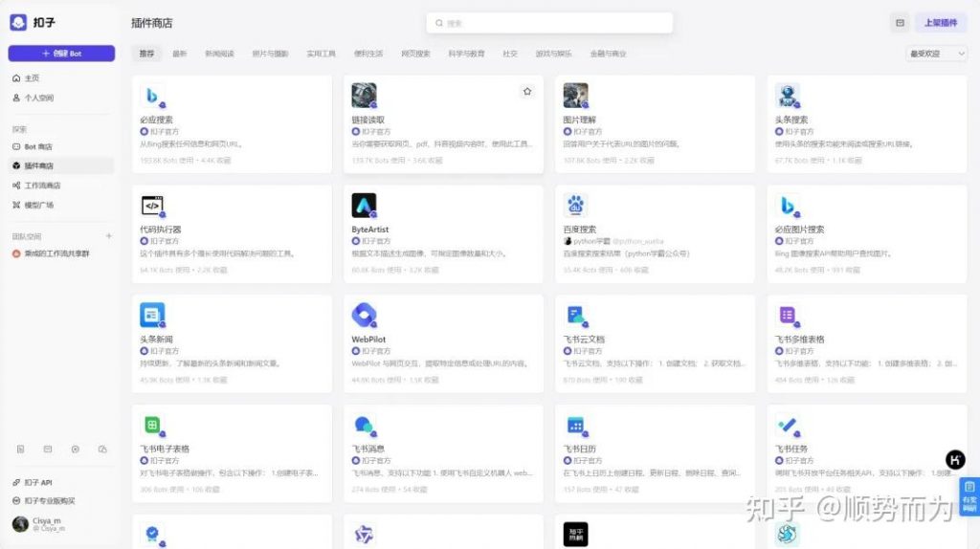The image size is (980, 549).
Task: Select the 网页搜索 category tab
Action: click(415, 54)
